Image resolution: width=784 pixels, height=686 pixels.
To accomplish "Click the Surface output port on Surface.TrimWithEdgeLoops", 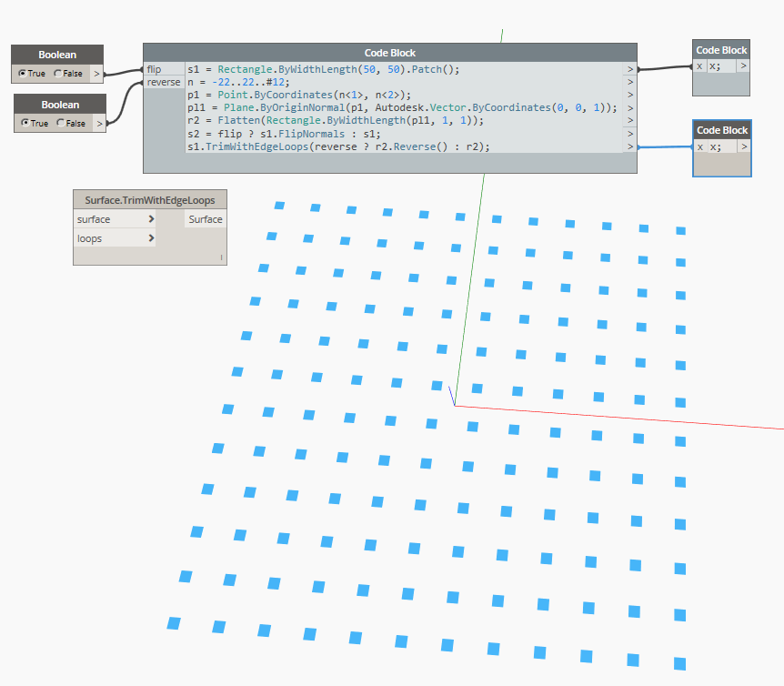I will coord(205,218).
